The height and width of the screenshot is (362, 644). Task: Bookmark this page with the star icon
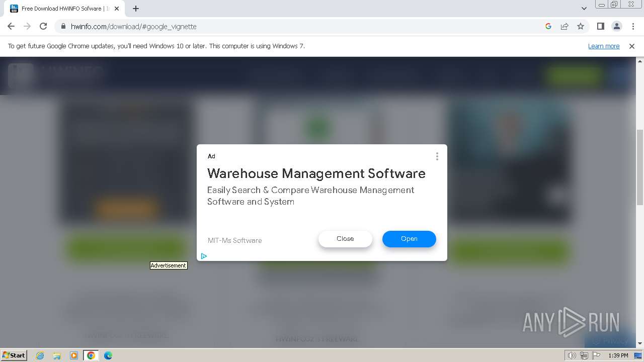[x=581, y=26]
